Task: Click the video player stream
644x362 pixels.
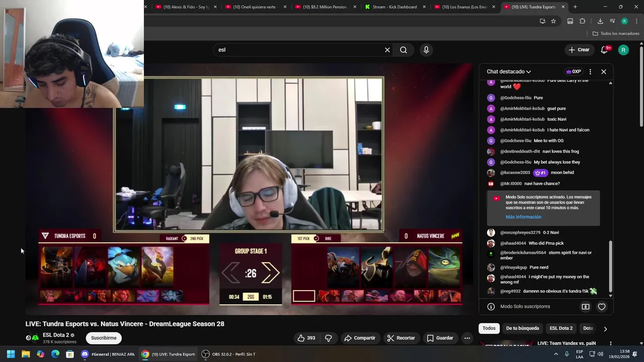Action: click(250, 190)
